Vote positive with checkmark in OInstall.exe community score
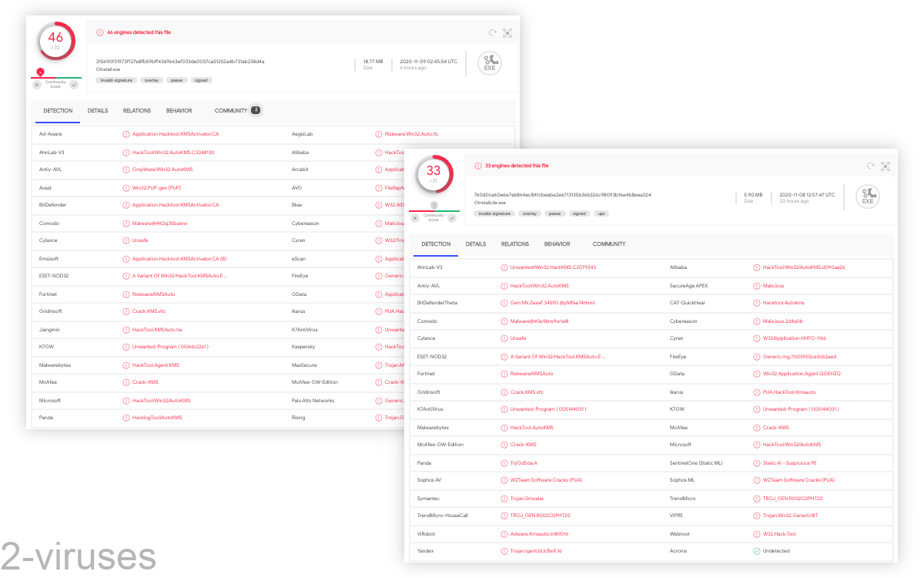924x578 pixels. pyautogui.click(x=74, y=84)
